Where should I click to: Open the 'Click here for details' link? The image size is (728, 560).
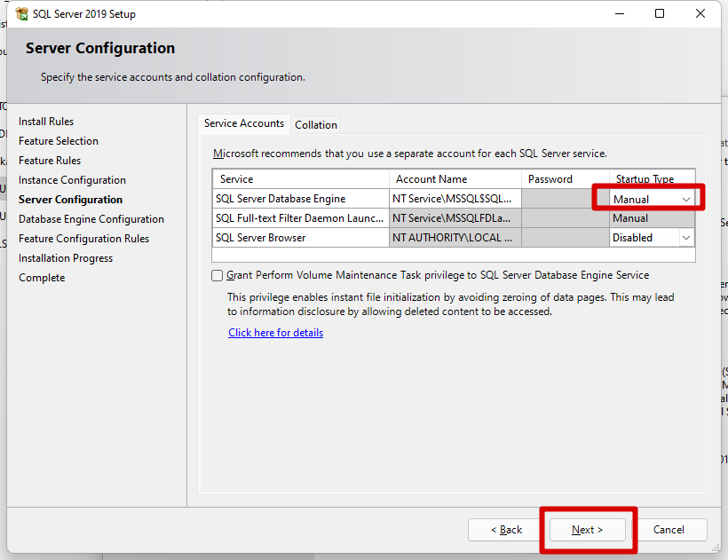click(276, 333)
